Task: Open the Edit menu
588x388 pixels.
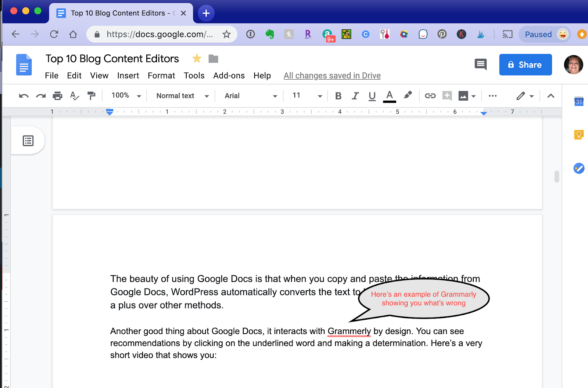Action: [x=74, y=76]
